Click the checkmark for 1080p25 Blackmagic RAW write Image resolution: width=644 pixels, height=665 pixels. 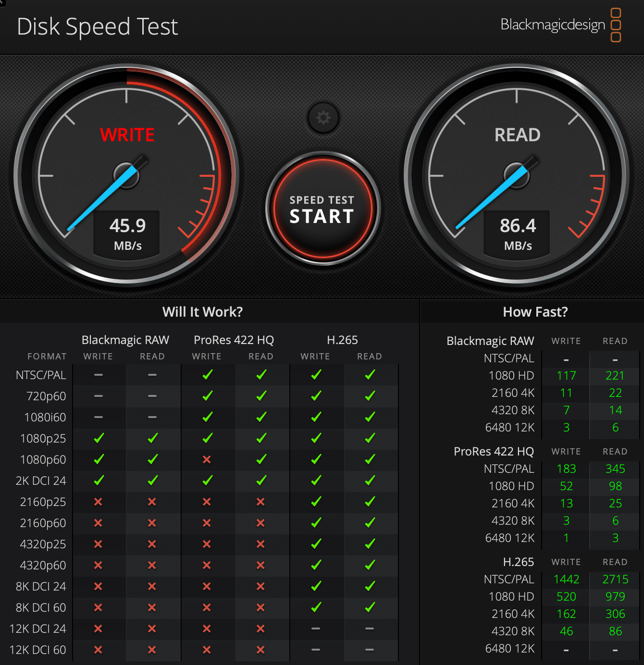[99, 438]
